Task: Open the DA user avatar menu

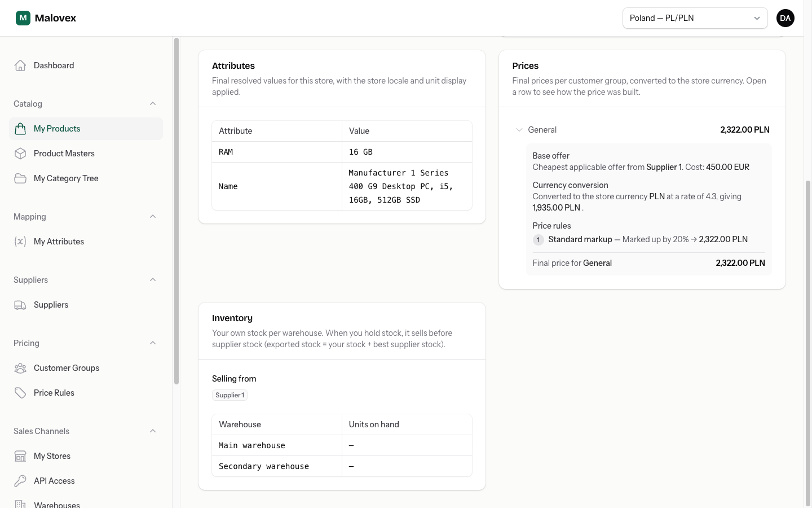Action: click(785, 18)
